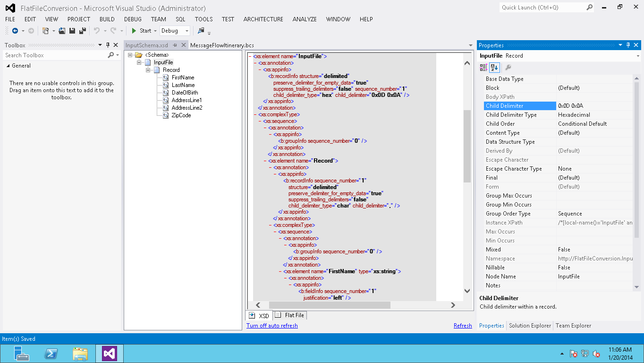Select the AddressLine1 node in schema tree
644x363 pixels.
coord(187,100)
